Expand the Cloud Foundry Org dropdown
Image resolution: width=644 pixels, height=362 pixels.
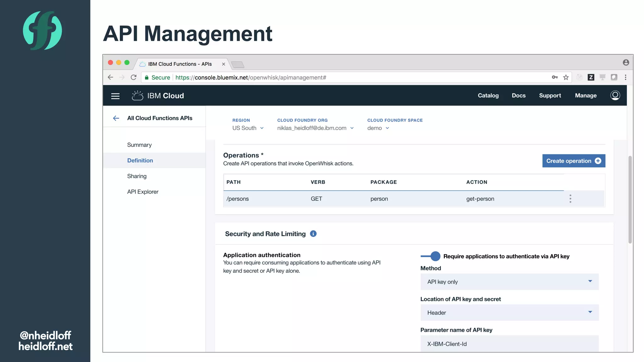tap(315, 128)
